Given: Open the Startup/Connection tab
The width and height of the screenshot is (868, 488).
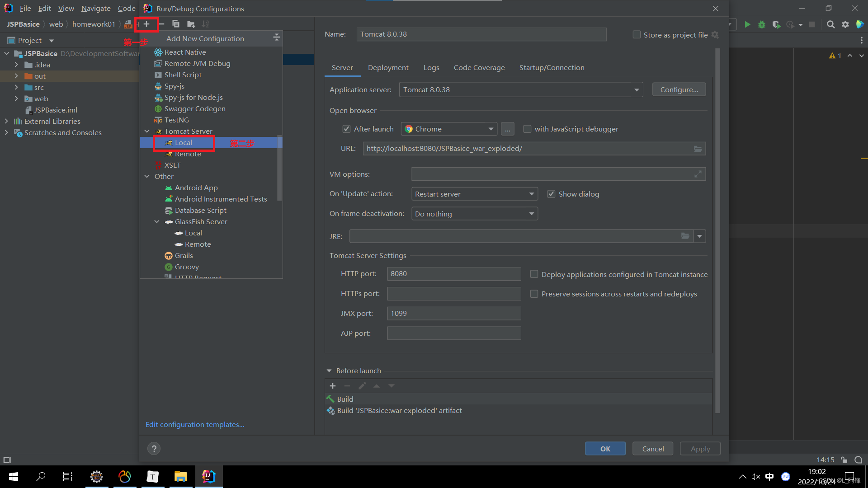Looking at the screenshot, I should 552,68.
